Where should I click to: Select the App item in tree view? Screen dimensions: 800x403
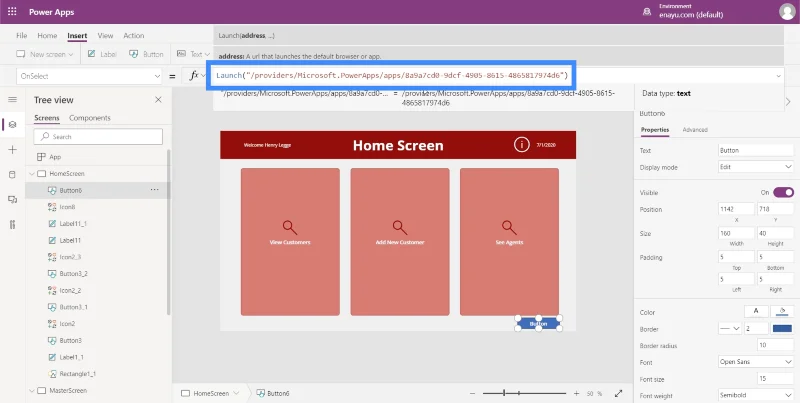(x=55, y=157)
